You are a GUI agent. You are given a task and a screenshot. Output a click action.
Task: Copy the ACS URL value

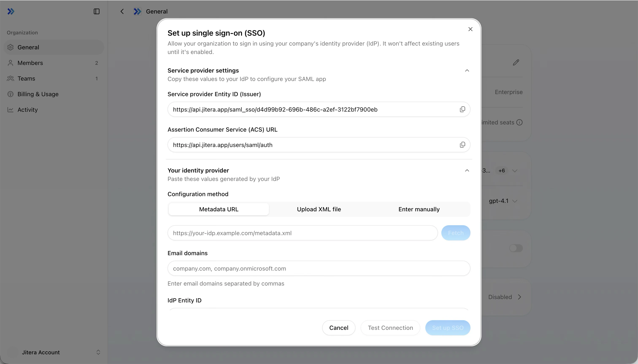point(462,145)
